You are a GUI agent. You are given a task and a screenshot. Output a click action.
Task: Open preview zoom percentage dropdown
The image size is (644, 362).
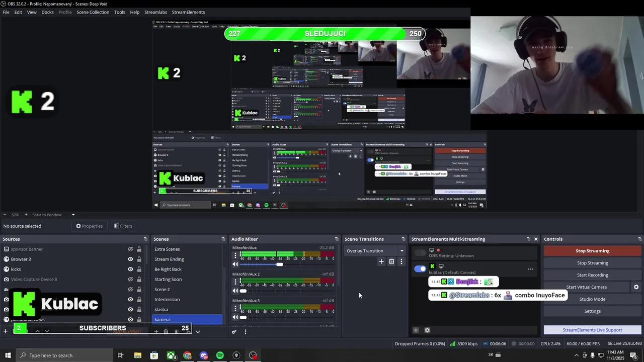15,215
